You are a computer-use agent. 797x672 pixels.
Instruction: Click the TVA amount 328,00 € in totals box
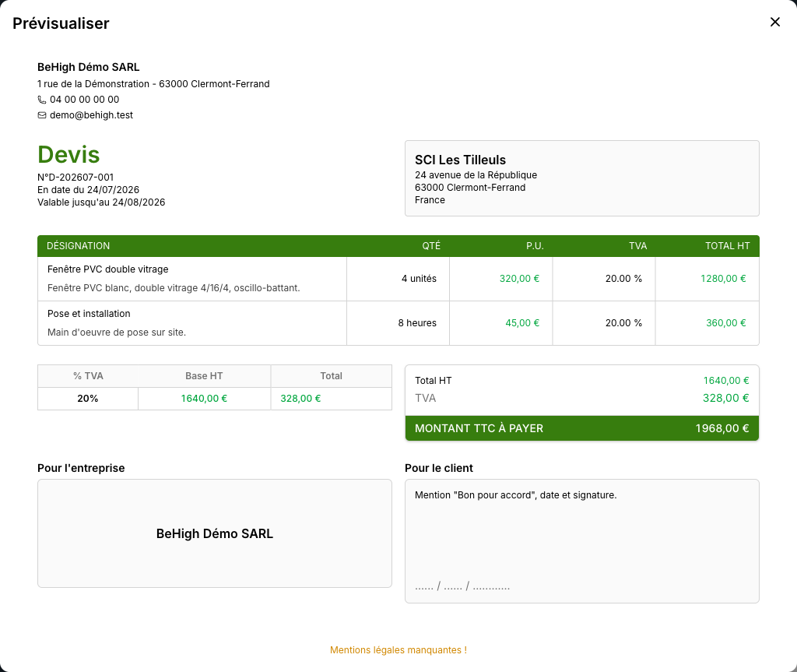coord(726,398)
